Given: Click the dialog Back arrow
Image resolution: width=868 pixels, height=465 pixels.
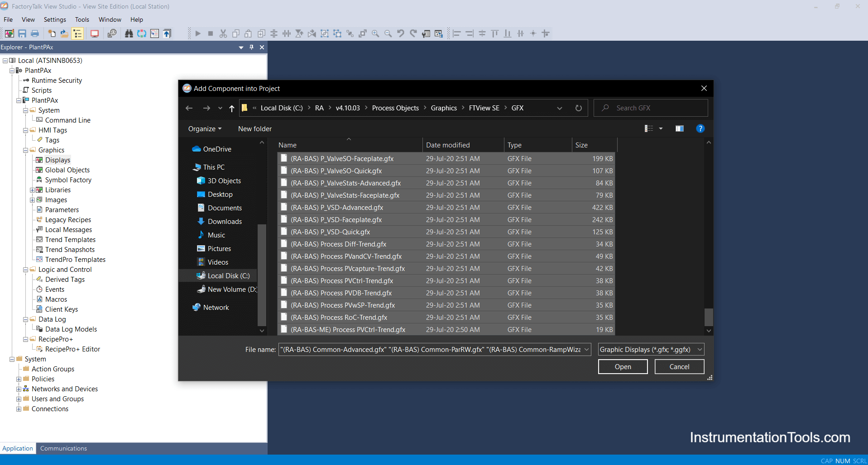Looking at the screenshot, I should (x=189, y=108).
